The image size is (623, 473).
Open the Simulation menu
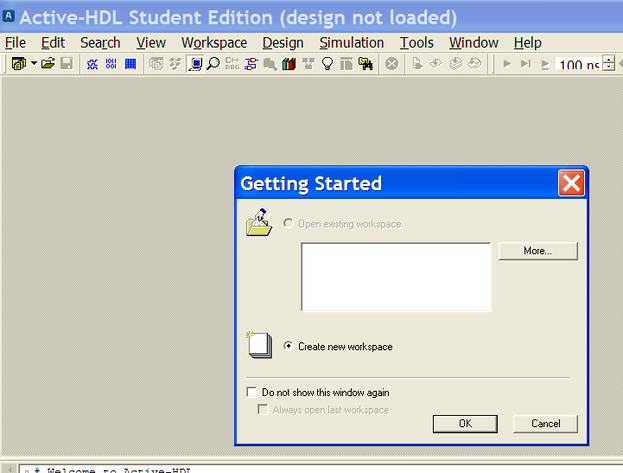352,43
